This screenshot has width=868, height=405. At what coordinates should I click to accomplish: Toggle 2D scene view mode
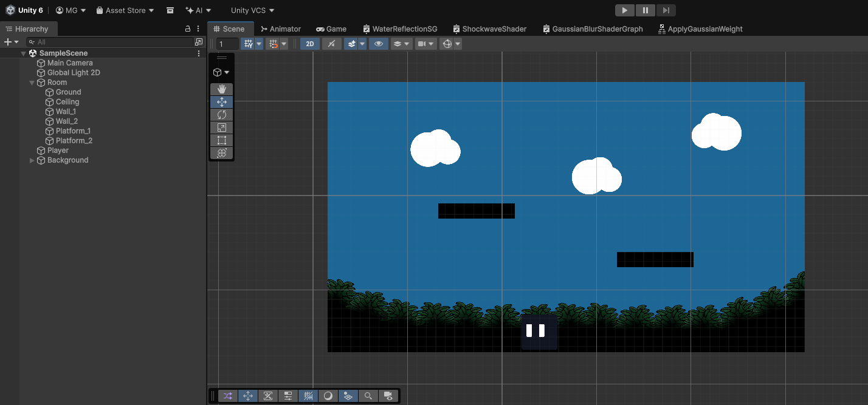click(310, 44)
